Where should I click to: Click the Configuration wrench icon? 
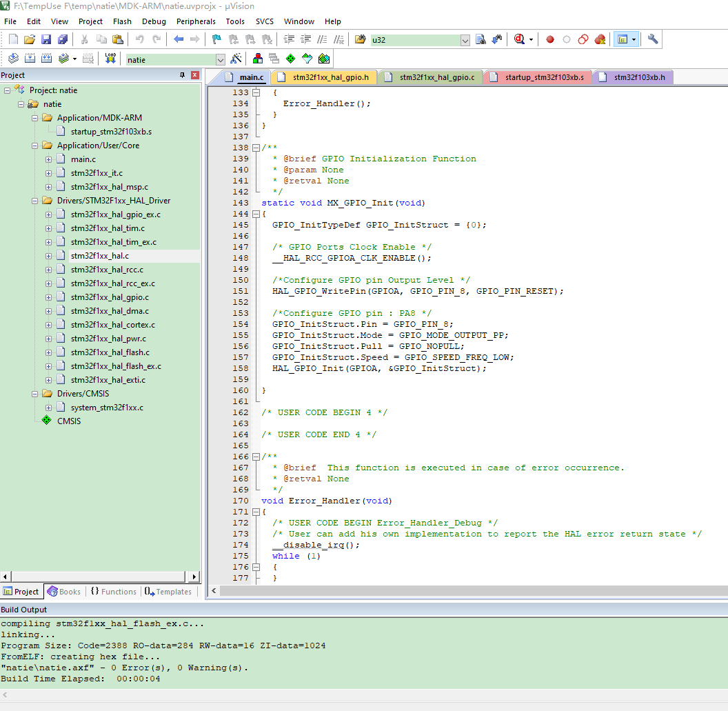(x=653, y=40)
